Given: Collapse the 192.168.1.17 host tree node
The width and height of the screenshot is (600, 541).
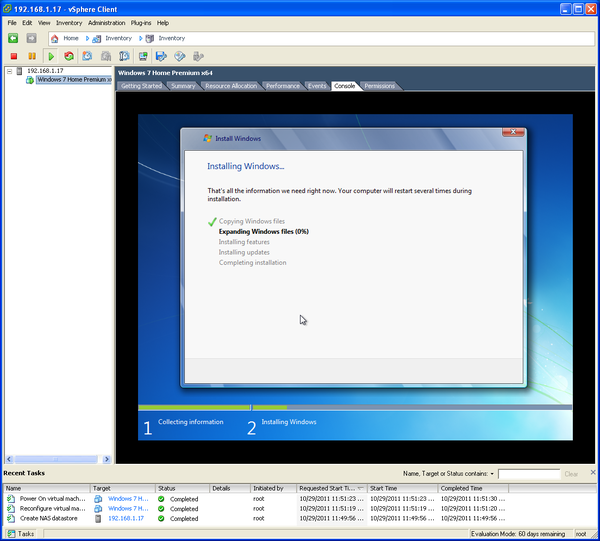Looking at the screenshot, I should [x=10, y=72].
